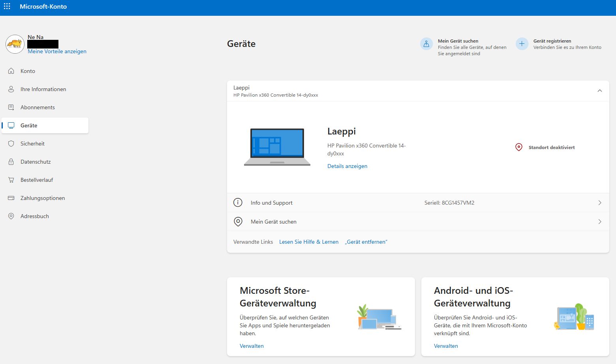Click the „Gerät entfernen" link
Viewport: 616px width, 364px height.
point(366,242)
